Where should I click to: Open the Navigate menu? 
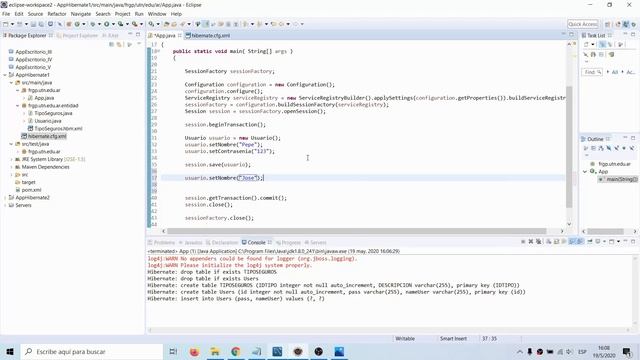(81, 14)
